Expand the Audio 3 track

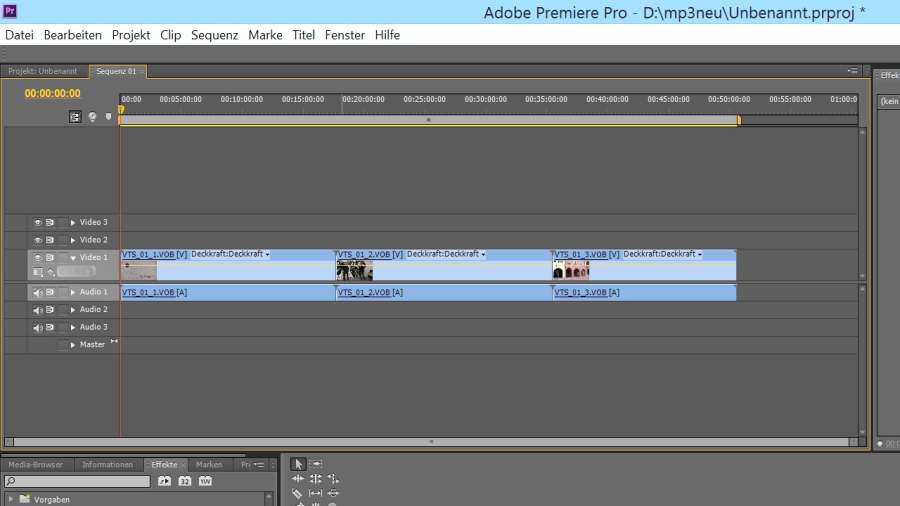pos(73,328)
